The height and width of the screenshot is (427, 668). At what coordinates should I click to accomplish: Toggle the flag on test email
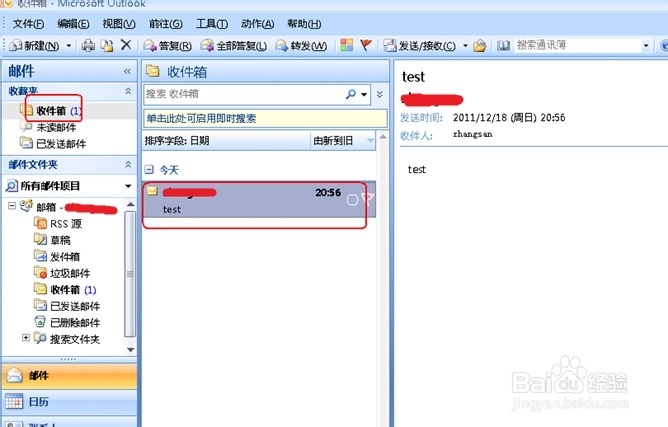[367, 199]
